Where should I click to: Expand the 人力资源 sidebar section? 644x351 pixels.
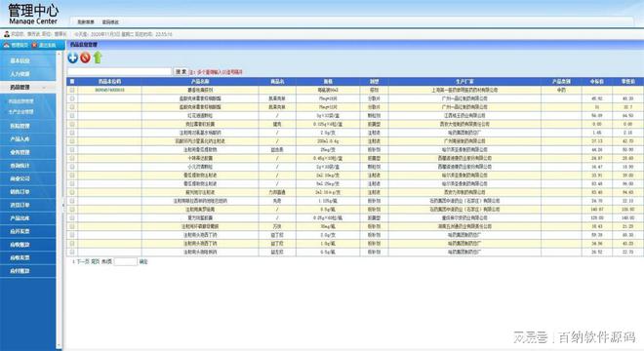[x=28, y=74]
